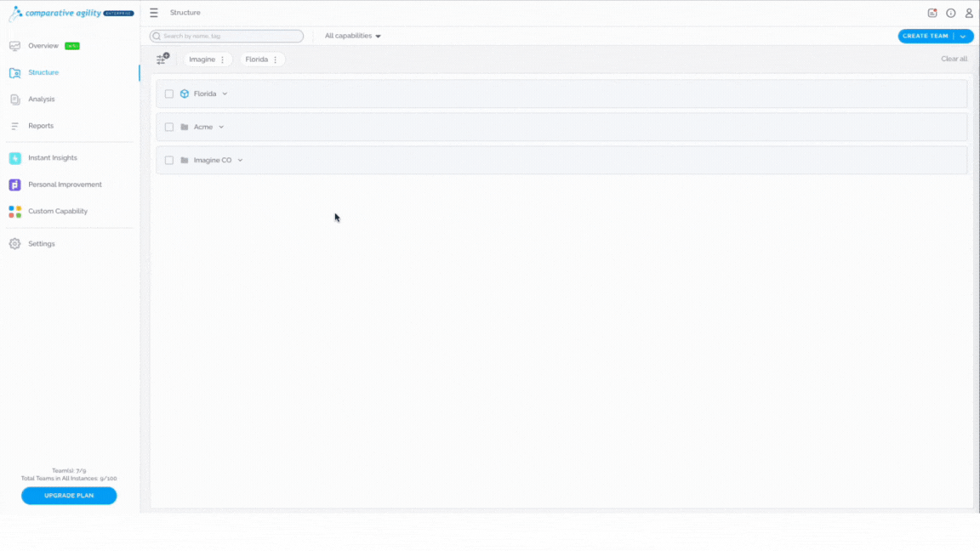Focus the Search by name, tag field
Viewport: 980px width, 551px height.
point(226,37)
